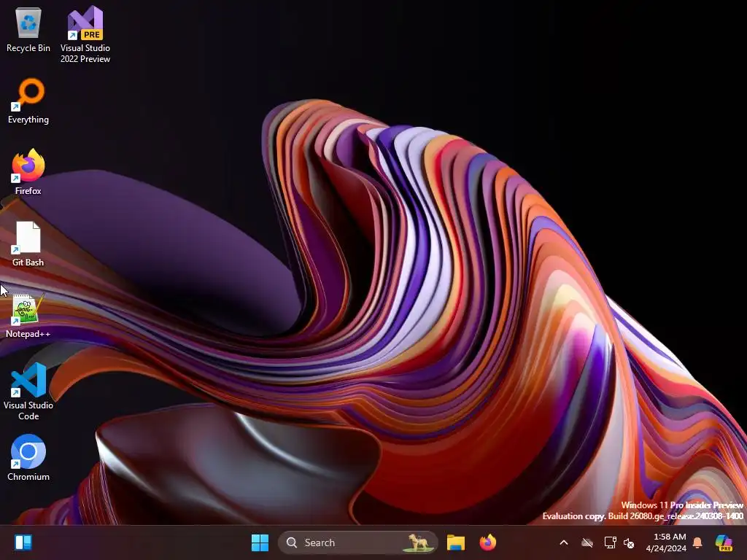Click the cloud sync tray icon
The width and height of the screenshot is (747, 560).
[587, 542]
